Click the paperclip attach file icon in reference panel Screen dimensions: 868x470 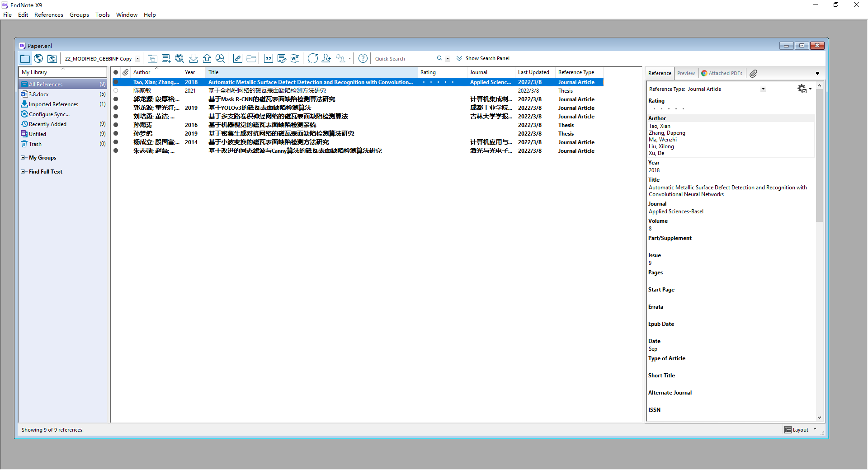click(x=753, y=73)
